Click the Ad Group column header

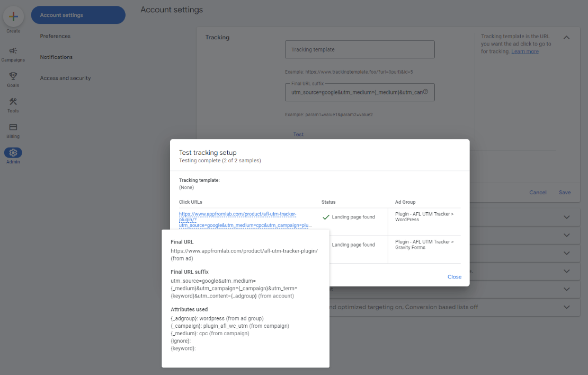tap(405, 202)
